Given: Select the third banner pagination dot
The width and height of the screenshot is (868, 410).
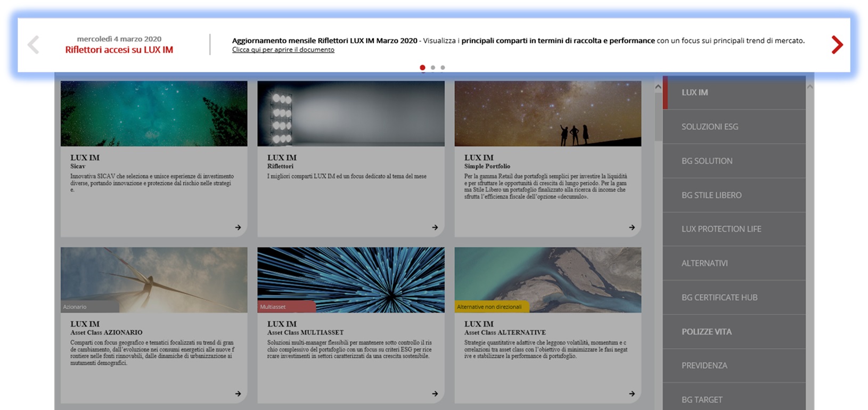Looking at the screenshot, I should point(443,68).
